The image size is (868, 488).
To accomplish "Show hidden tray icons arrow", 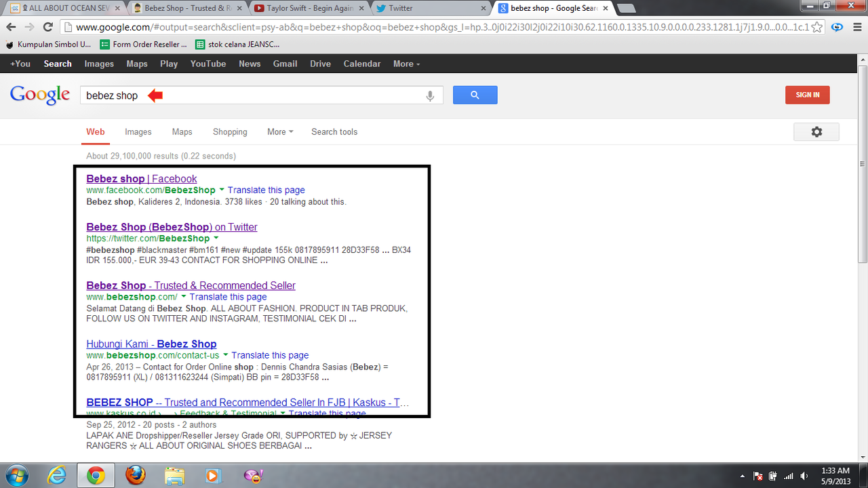I will click(742, 476).
